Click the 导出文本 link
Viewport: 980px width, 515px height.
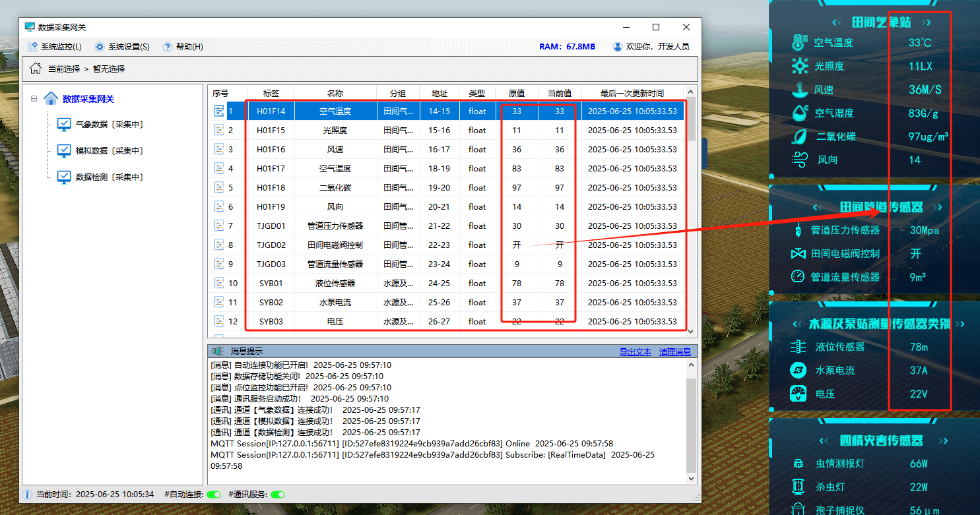635,351
